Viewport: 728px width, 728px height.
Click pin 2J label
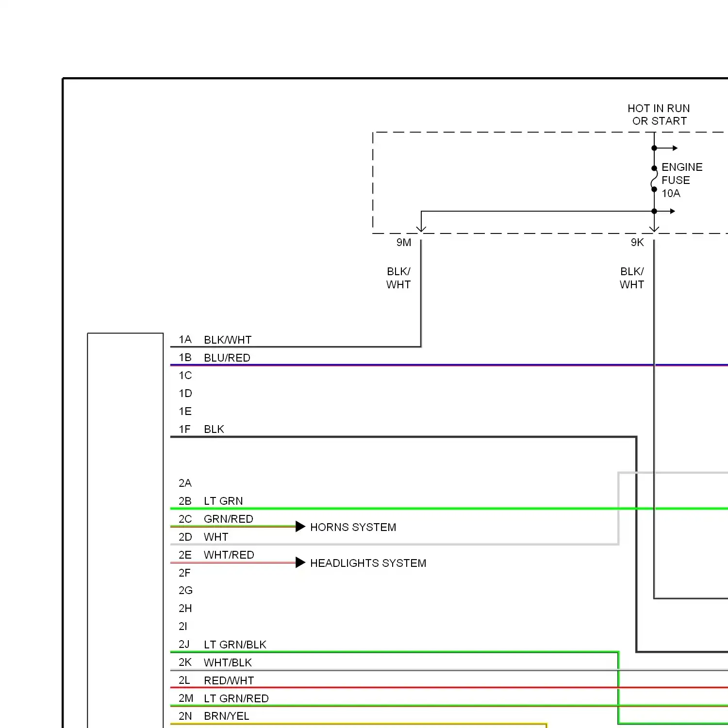[184, 645]
